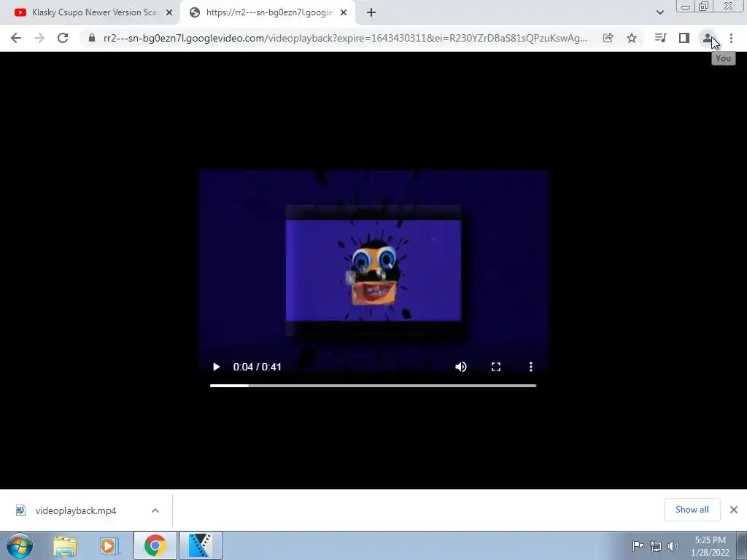747x560 pixels.
Task: View site information via lock icon
Action: click(91, 38)
